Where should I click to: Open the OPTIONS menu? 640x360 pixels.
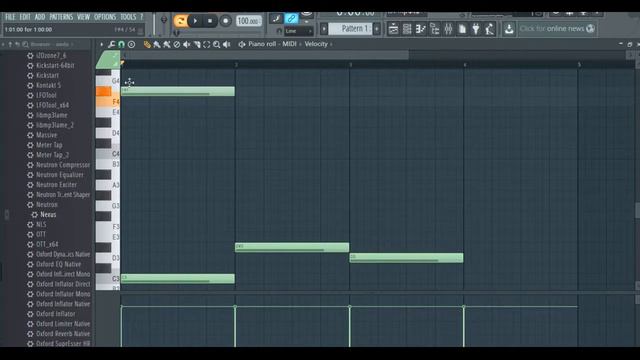click(105, 17)
